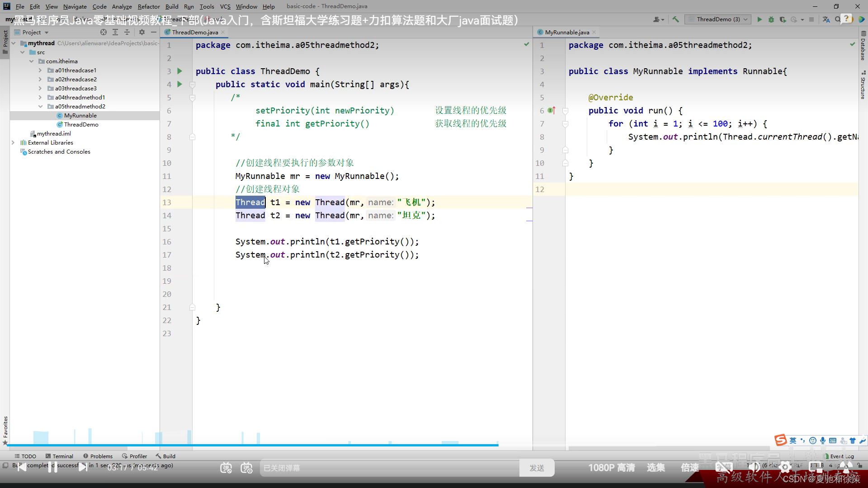Open the translate icon in toolbar

click(826, 19)
